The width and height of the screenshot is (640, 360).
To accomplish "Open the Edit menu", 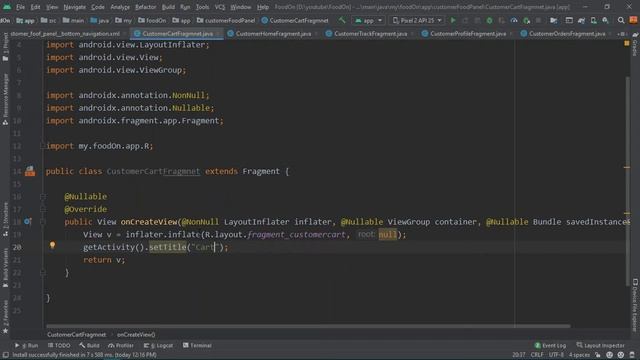I will 36,7.
